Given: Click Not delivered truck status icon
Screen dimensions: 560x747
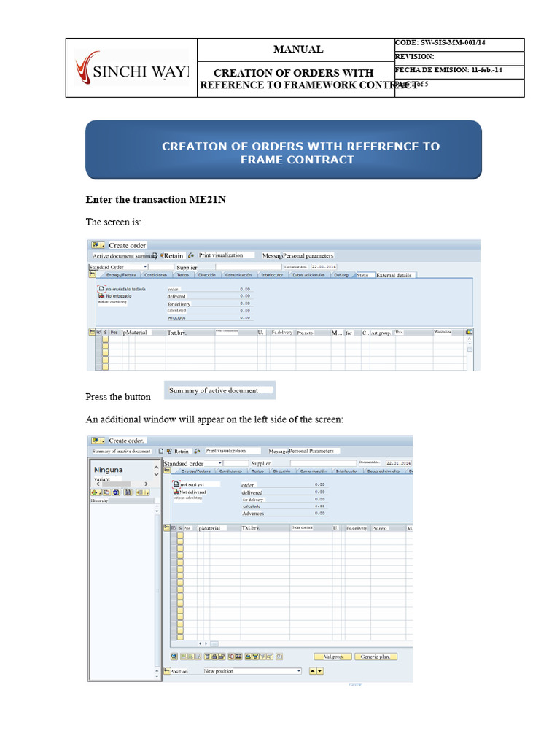Looking at the screenshot, I should coord(176,492).
